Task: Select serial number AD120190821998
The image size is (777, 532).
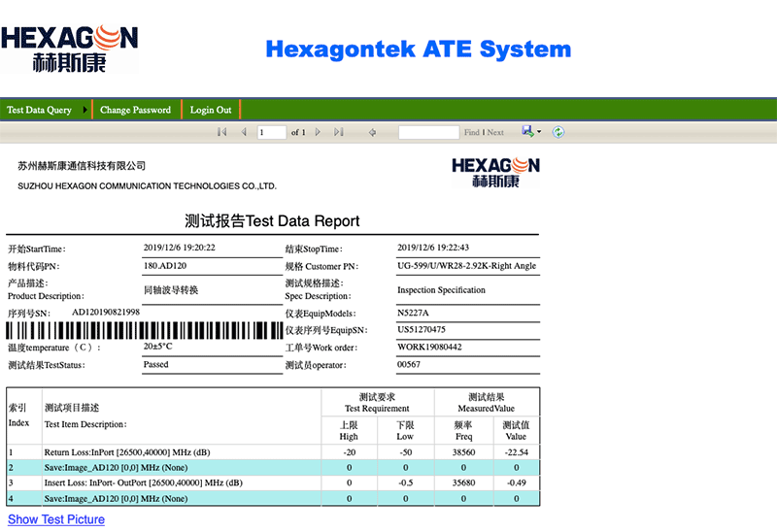Action: point(106,312)
